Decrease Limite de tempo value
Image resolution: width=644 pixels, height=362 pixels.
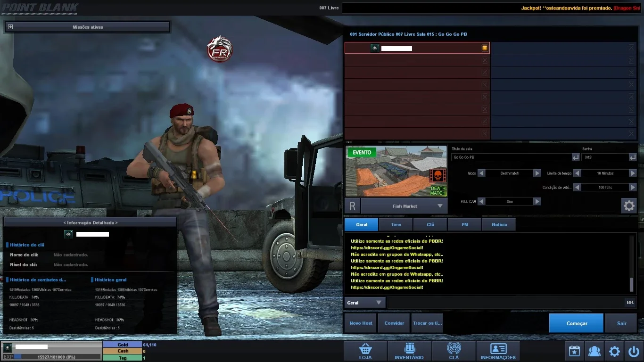[577, 173]
